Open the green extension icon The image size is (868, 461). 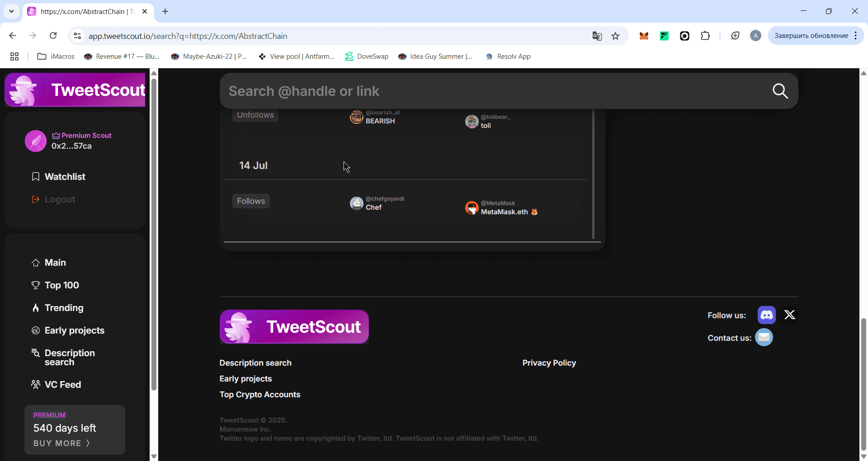tap(664, 36)
